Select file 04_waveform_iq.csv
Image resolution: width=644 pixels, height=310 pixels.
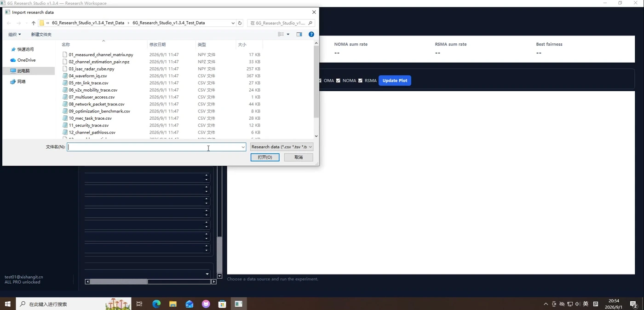(x=88, y=76)
